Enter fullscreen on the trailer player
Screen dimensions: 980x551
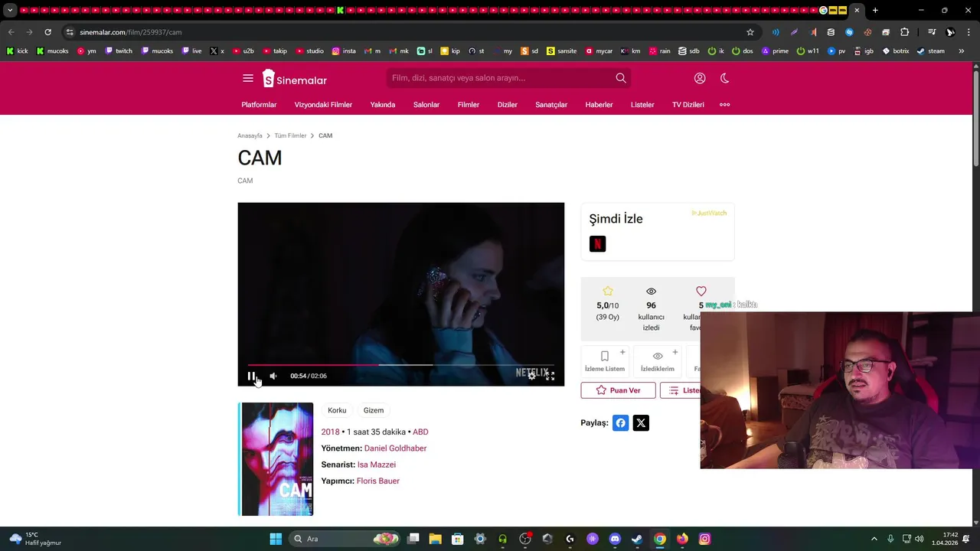pyautogui.click(x=550, y=376)
